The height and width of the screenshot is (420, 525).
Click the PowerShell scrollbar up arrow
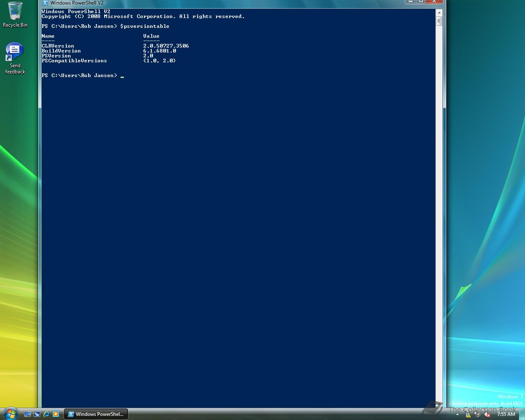(x=439, y=13)
